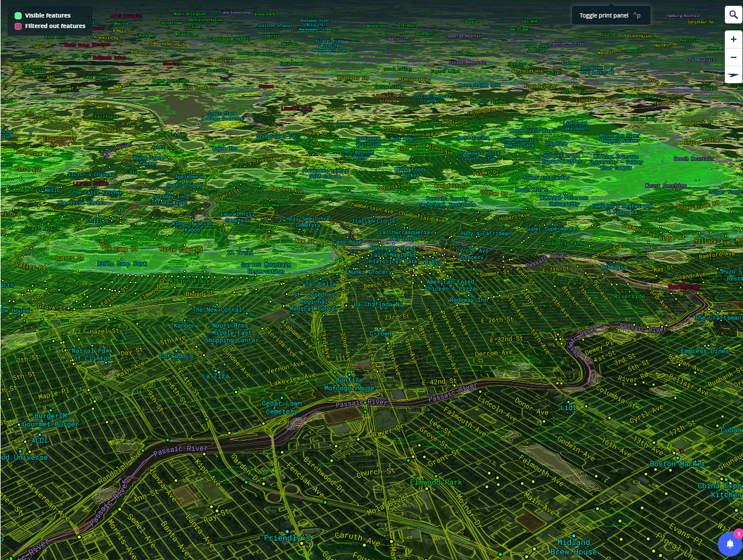Click the green Visible features swatch
743x560 pixels.
[18, 16]
